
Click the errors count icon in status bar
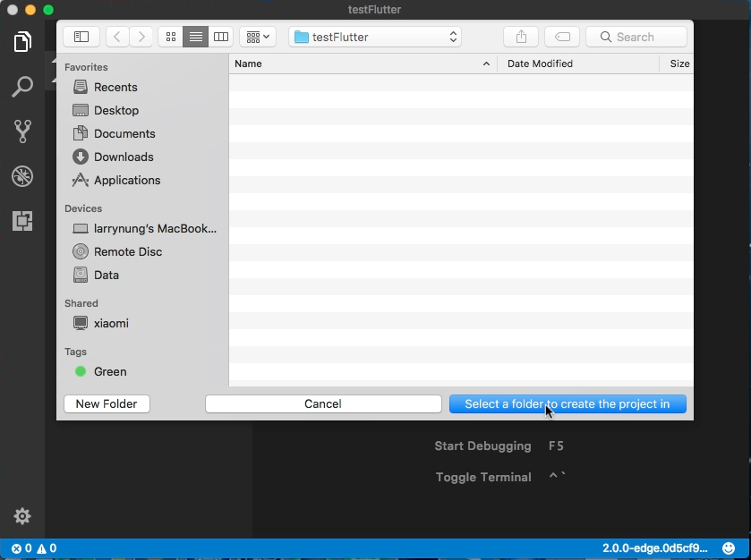tap(21, 548)
